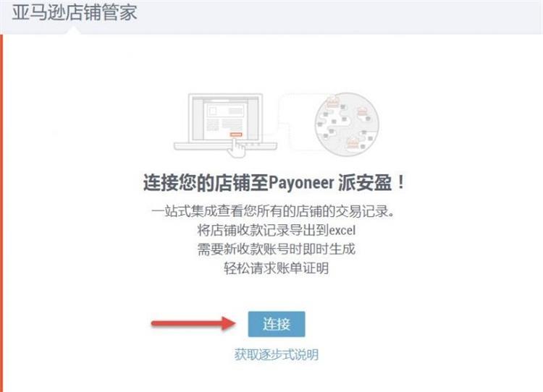Click the heading 连接您的店铺至Payoneer 派安盈
Image resolution: width=543 pixels, height=392 pixels.
click(273, 182)
